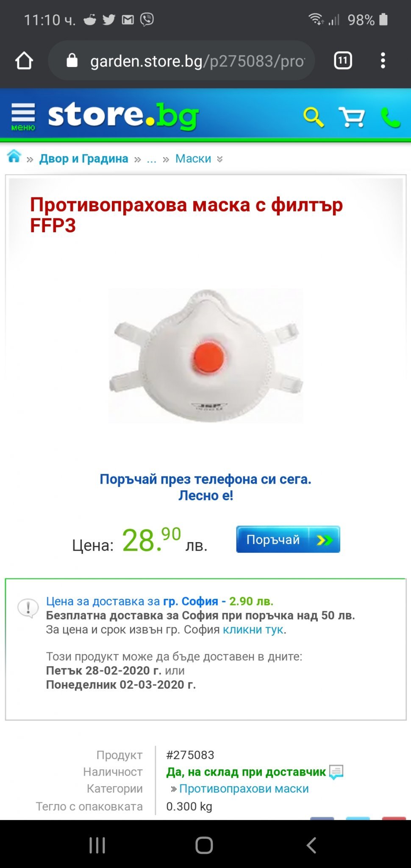Open Противопрахови маски category link
This screenshot has width=411, height=868.
point(244,789)
